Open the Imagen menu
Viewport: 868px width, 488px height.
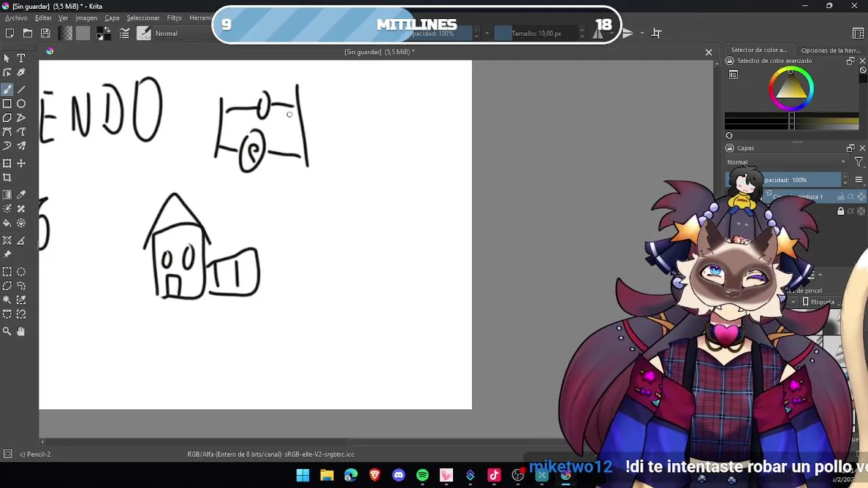pos(86,18)
